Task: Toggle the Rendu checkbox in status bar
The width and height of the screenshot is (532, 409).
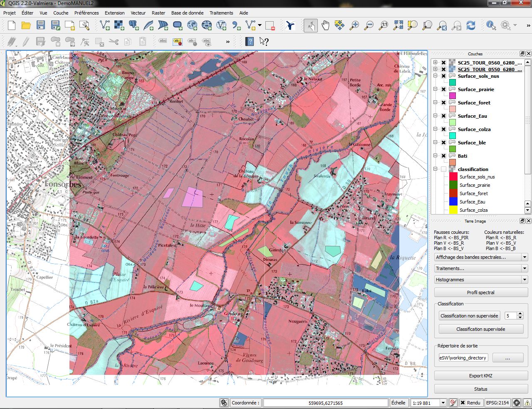Action: point(463,403)
